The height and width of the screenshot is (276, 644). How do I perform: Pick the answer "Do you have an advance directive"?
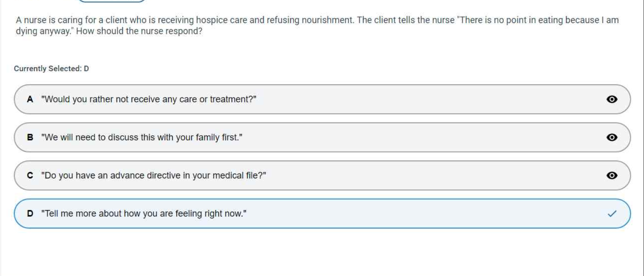click(x=153, y=175)
